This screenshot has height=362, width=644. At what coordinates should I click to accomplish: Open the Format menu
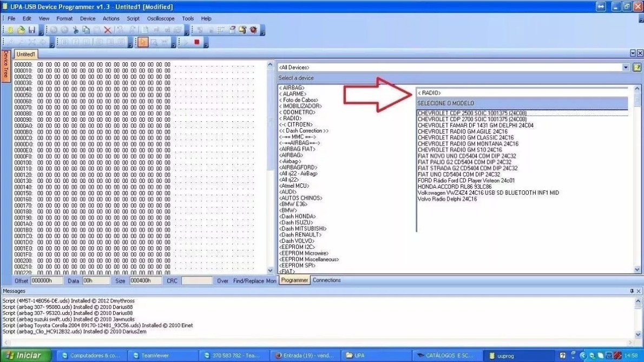[x=64, y=18]
